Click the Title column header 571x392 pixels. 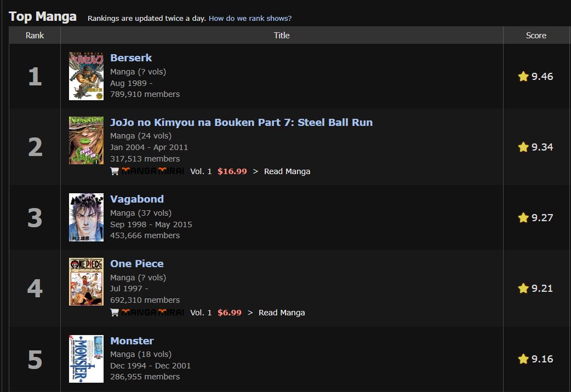[x=282, y=35]
